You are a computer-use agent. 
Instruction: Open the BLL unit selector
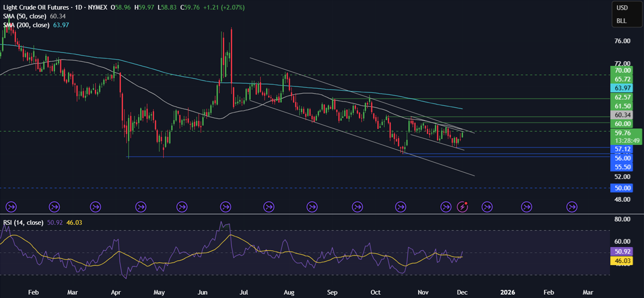pyautogui.click(x=621, y=21)
